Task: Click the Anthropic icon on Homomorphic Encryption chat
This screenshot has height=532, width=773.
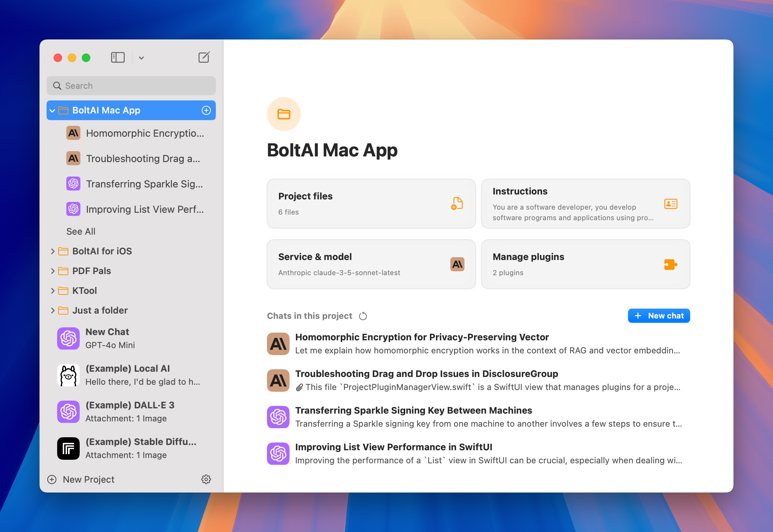Action: (278, 344)
